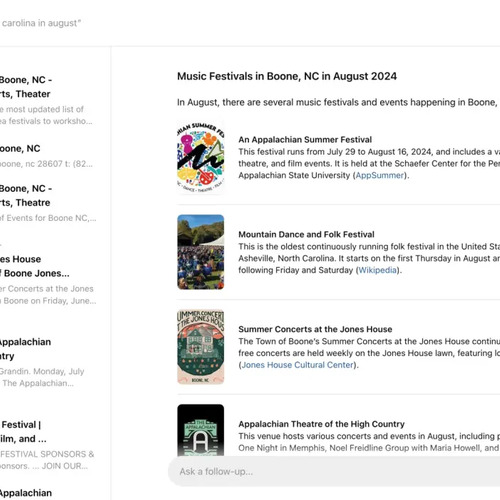
Task: Follow the AppSummer source link
Action: pos(380,175)
